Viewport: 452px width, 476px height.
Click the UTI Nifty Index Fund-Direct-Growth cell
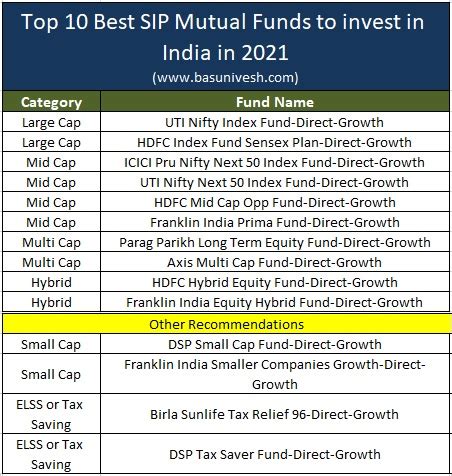tap(275, 122)
